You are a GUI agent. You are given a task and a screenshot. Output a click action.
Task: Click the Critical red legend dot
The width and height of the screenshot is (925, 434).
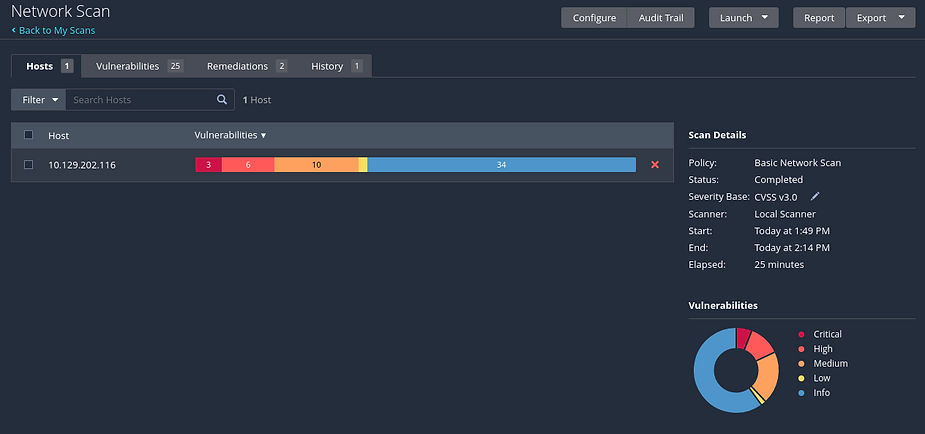click(x=801, y=334)
